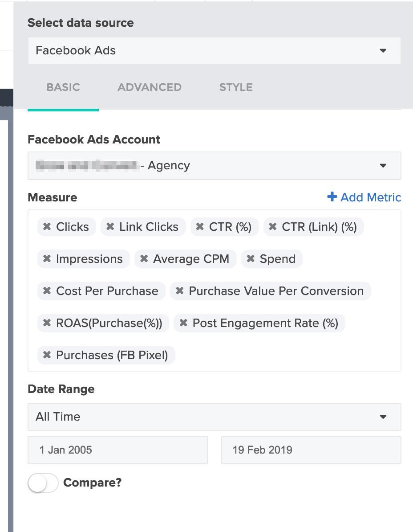This screenshot has width=413, height=532.
Task: Click the end date field 19 Feb 2019
Action: (311, 450)
